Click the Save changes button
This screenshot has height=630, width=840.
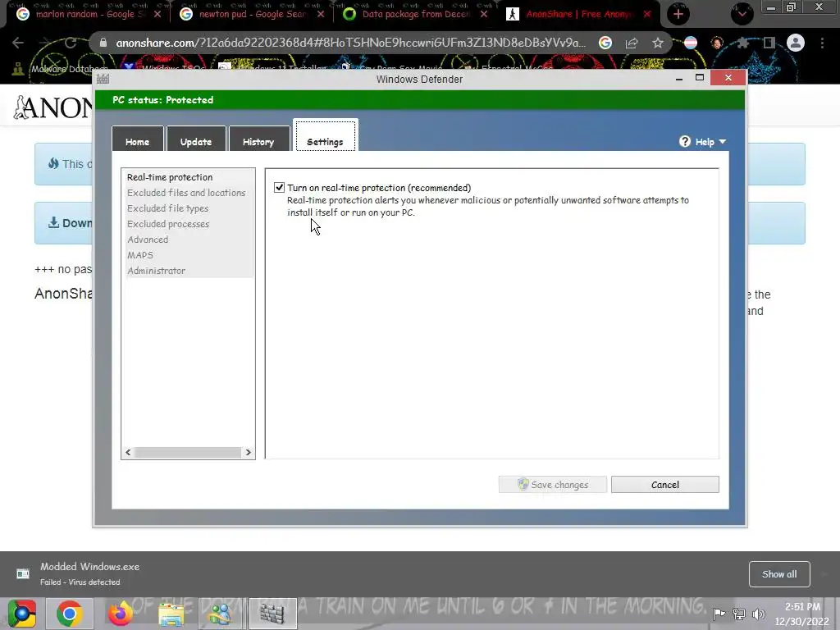pos(553,485)
